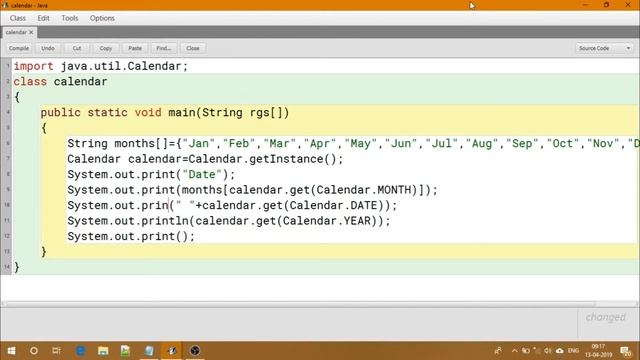
Task: Click the Find... button
Action: coord(164,48)
